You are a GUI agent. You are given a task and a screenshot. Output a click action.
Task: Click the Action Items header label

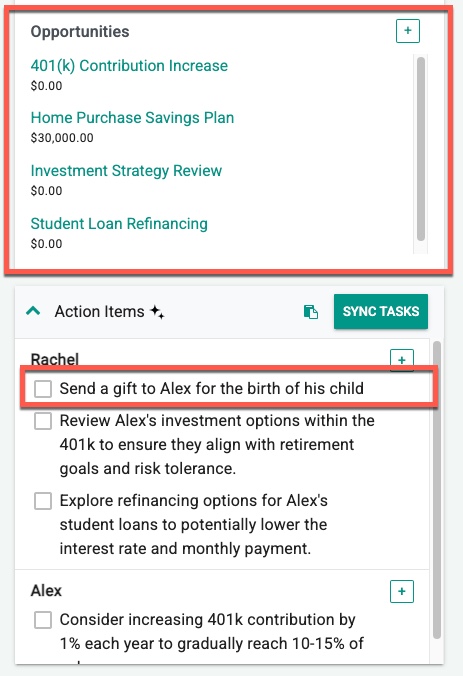click(x=99, y=311)
